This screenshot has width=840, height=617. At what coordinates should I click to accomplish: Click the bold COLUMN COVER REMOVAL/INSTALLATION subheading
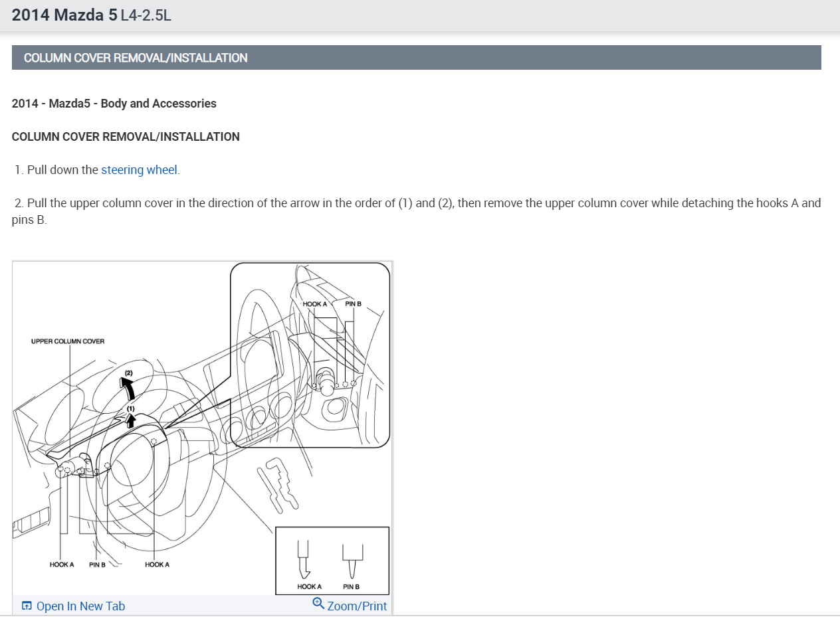pyautogui.click(x=126, y=137)
